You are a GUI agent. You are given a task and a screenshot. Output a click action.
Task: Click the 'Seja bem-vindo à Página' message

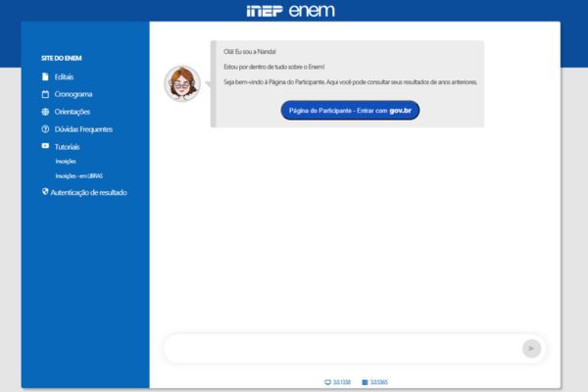(x=350, y=82)
